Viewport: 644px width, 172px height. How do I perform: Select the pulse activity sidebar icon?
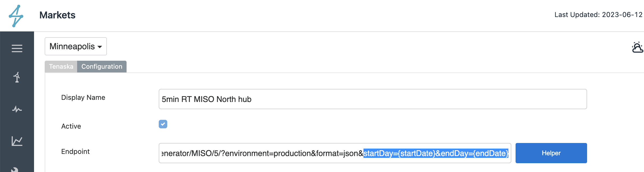(x=17, y=109)
